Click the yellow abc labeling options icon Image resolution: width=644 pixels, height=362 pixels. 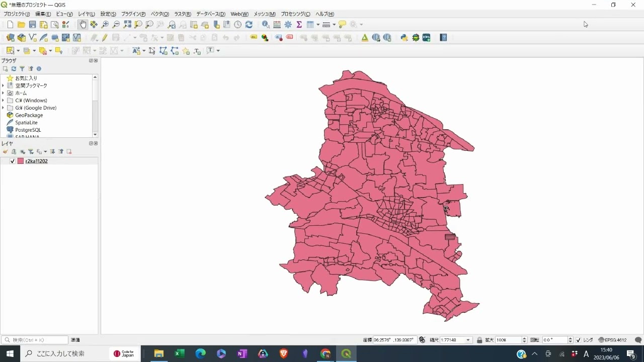254,37
